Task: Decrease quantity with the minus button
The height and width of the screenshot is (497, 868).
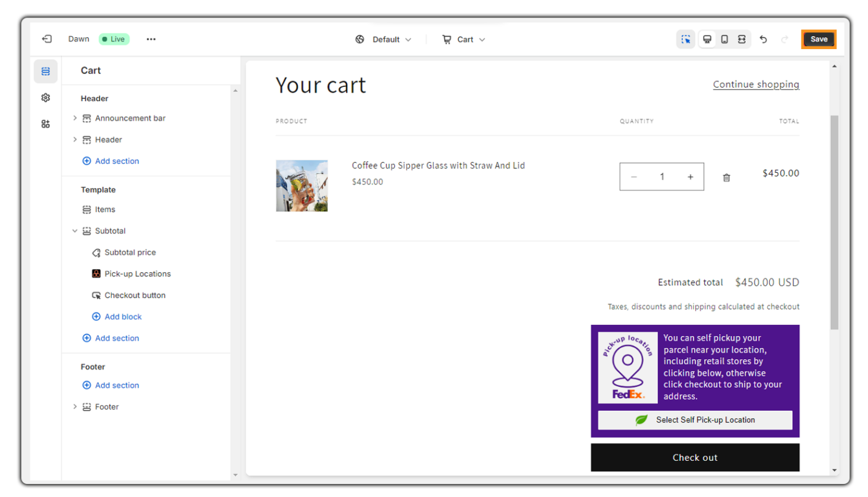Action: (x=634, y=177)
